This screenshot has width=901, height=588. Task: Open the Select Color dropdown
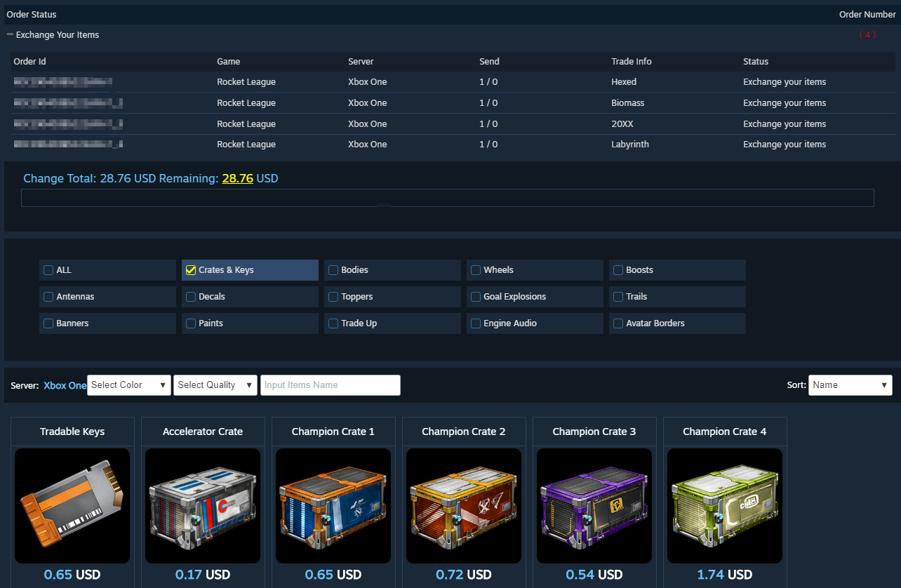tap(129, 385)
